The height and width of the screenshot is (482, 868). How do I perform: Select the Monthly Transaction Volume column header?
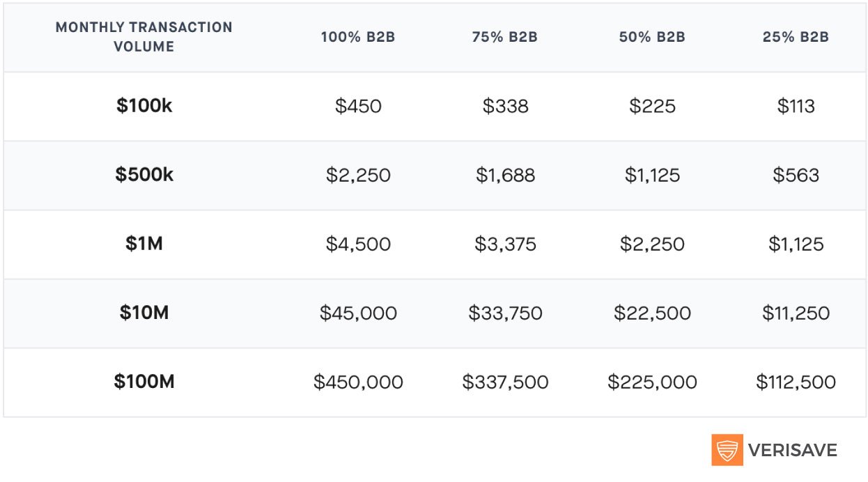click(x=144, y=37)
